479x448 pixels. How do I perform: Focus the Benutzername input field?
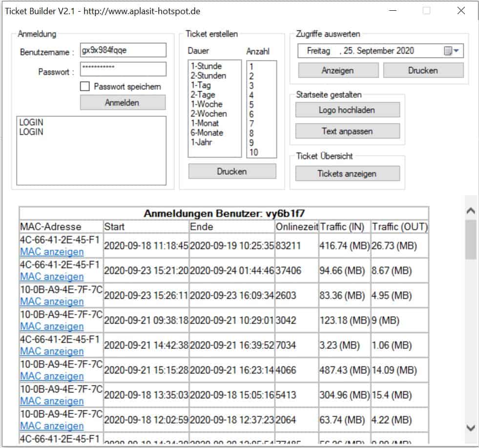[123, 50]
